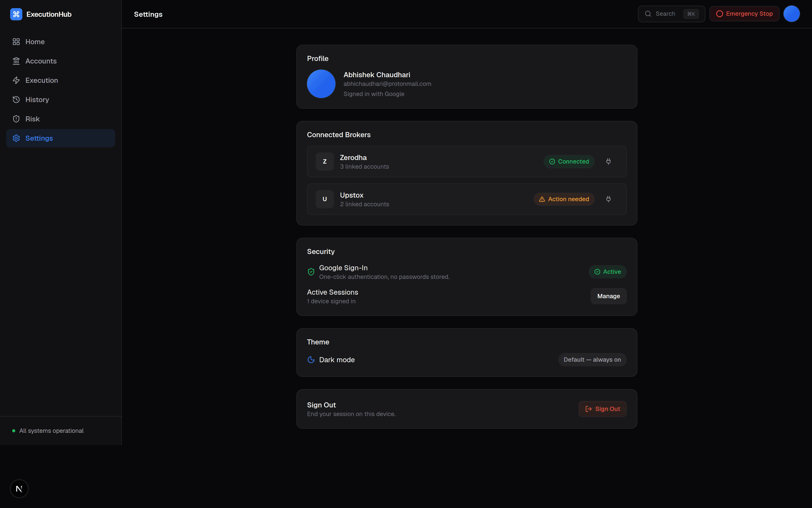Screen dimensions: 812x508
Task: Click the All systems operational status
Action: pos(51,431)
